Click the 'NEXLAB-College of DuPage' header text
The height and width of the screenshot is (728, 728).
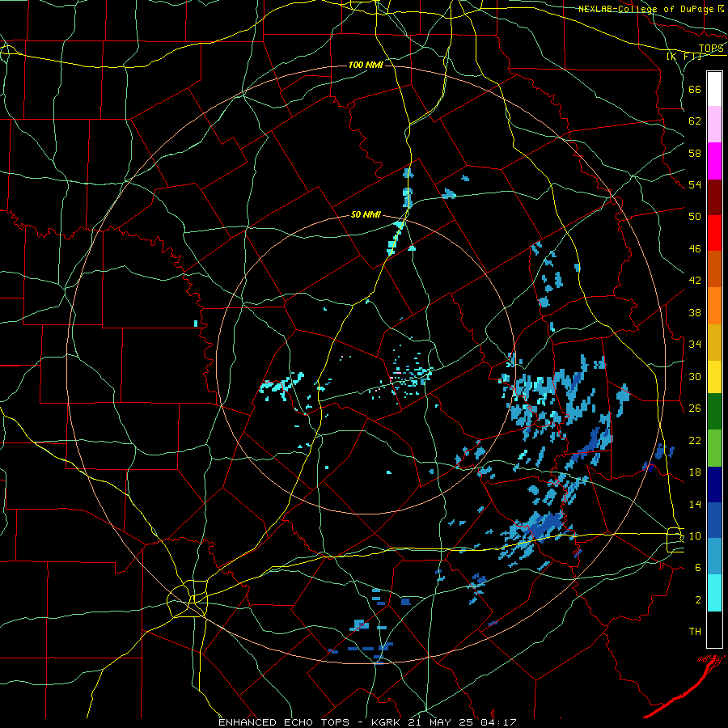(646, 9)
